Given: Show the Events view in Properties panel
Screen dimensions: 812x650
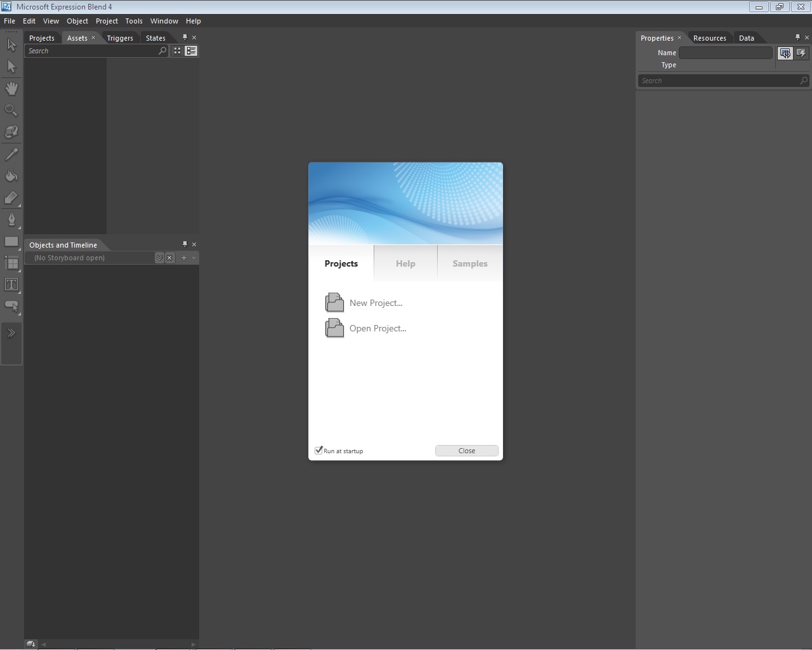Looking at the screenshot, I should [801, 53].
